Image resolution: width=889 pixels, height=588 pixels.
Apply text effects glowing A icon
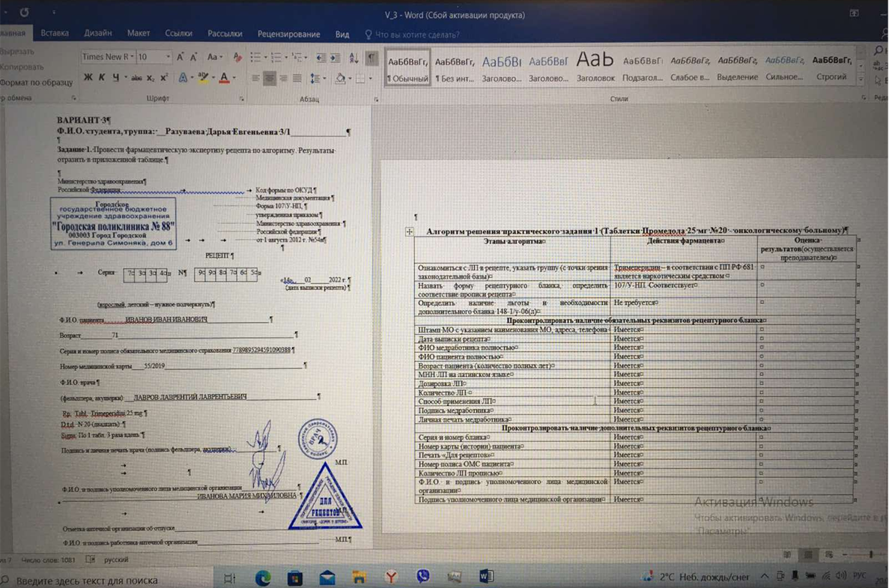click(x=183, y=78)
